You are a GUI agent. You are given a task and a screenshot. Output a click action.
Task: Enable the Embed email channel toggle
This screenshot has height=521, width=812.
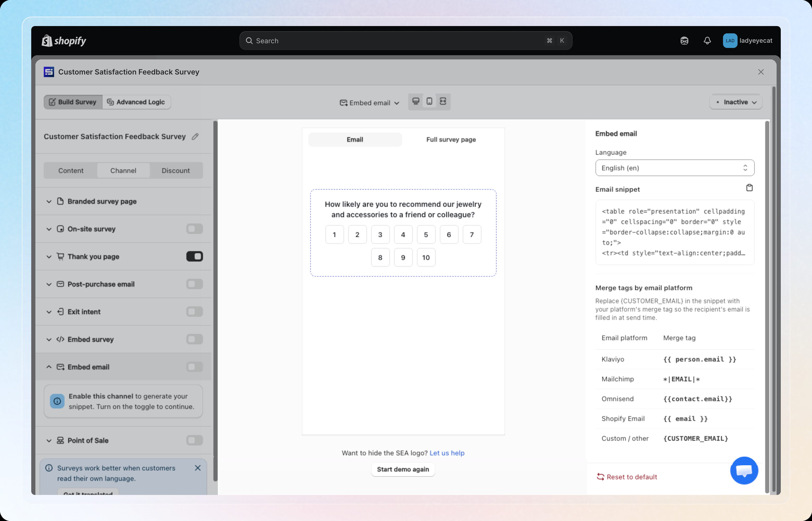point(194,367)
